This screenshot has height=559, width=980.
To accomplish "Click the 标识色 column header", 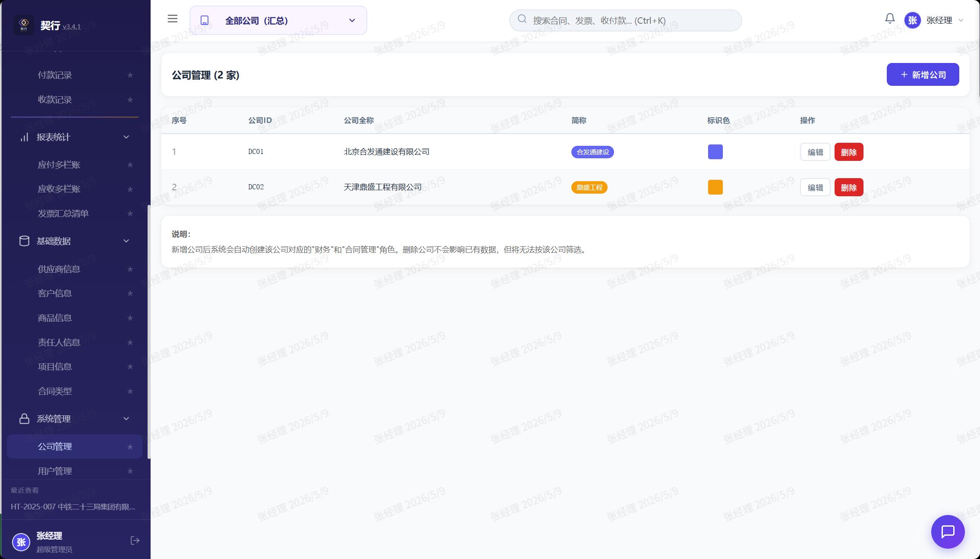I will coord(718,120).
